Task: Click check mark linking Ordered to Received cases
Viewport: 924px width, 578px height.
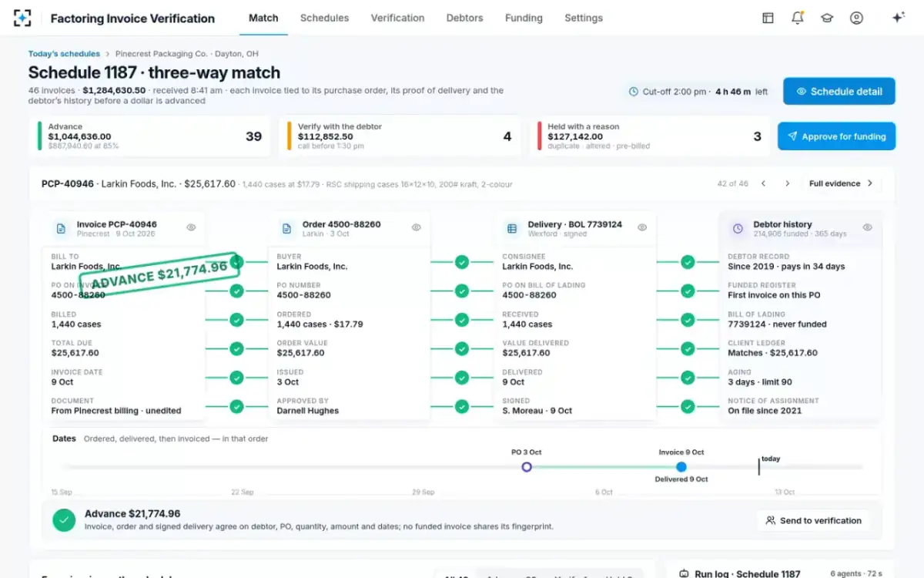Action: 462,320
